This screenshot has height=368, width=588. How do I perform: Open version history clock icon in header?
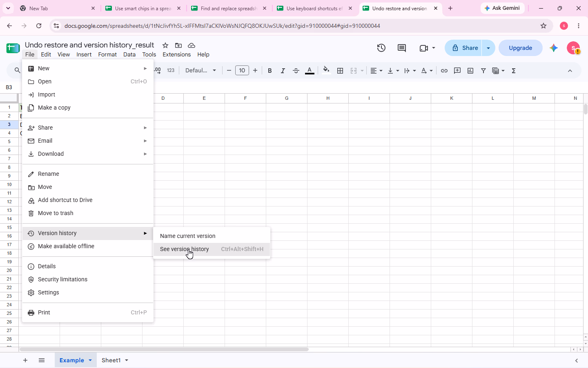click(381, 48)
